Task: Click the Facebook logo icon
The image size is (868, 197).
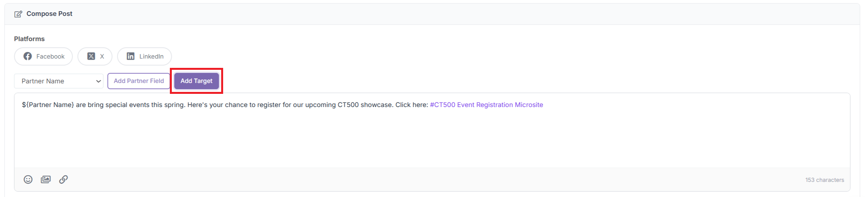Action: click(28, 56)
